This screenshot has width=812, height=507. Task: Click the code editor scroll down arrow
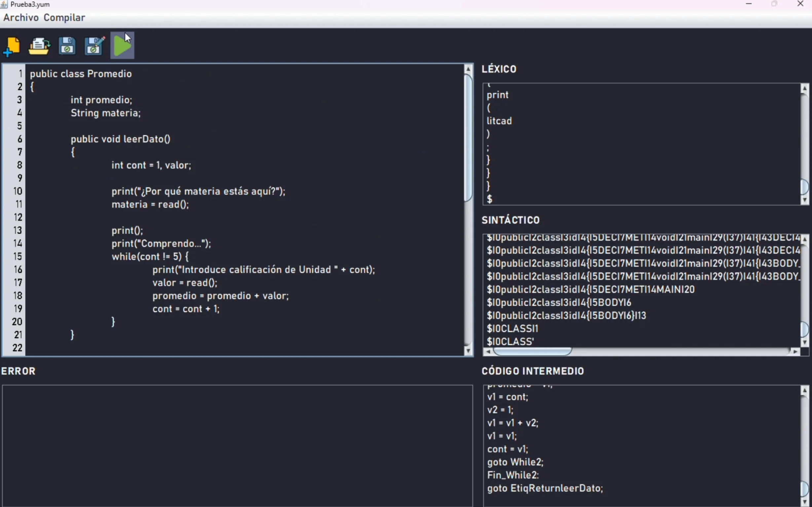468,351
